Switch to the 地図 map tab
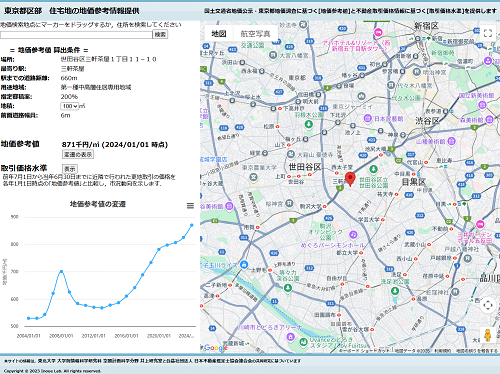 [x=219, y=33]
